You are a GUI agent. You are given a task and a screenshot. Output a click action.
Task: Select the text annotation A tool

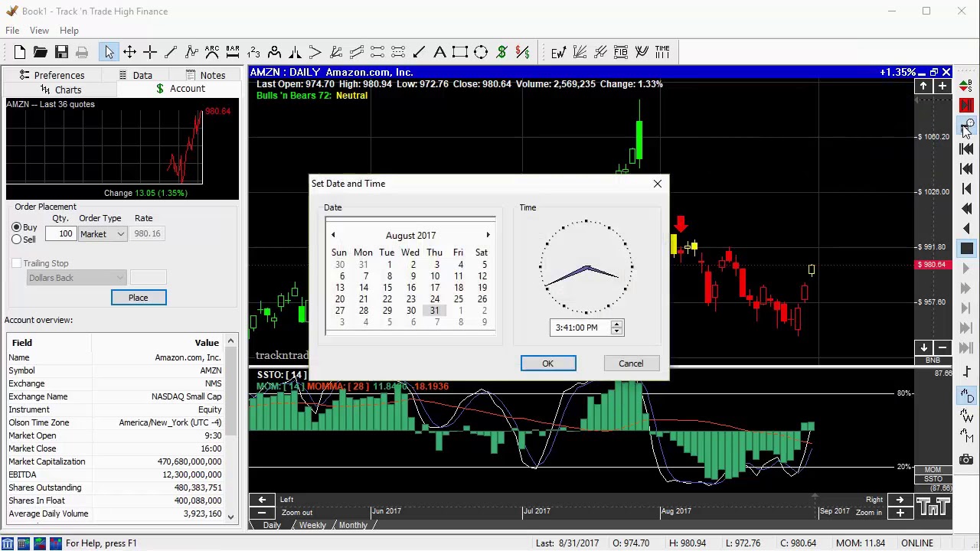point(439,52)
